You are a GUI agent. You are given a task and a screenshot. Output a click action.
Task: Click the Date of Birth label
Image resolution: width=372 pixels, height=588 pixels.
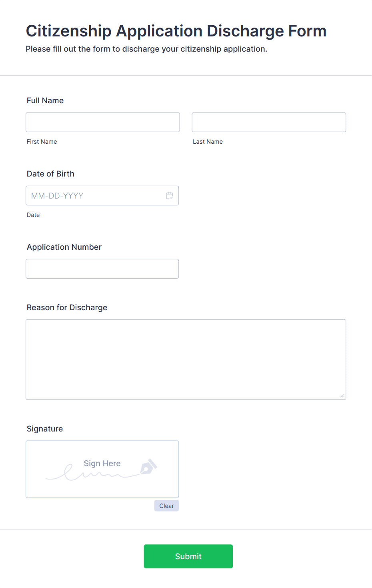(50, 174)
